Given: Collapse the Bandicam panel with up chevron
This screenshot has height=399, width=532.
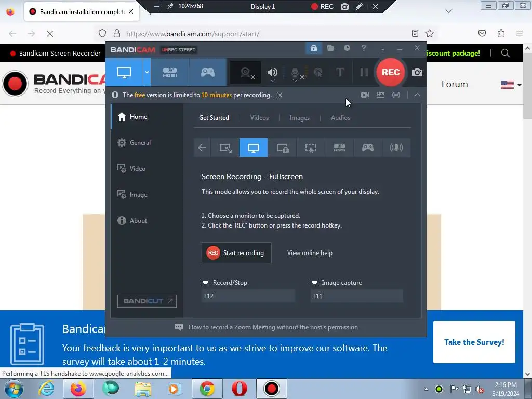Looking at the screenshot, I should click(x=417, y=95).
